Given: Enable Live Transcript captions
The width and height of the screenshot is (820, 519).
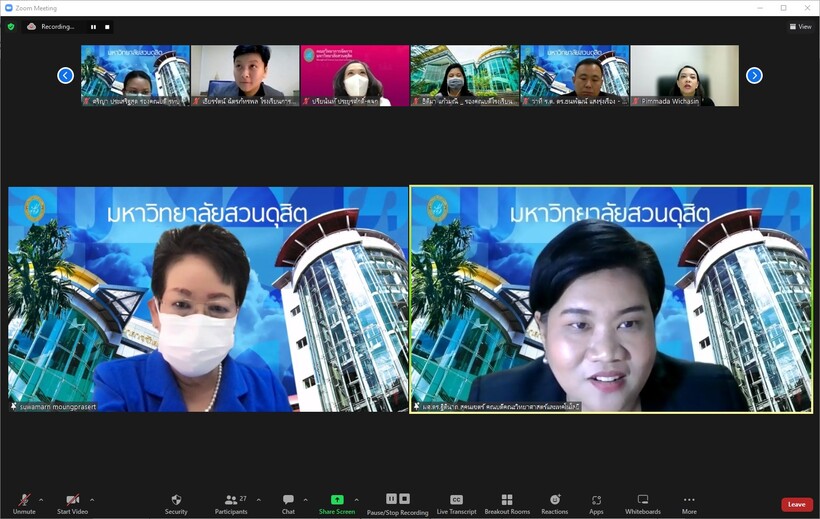Looking at the screenshot, I should pyautogui.click(x=456, y=504).
